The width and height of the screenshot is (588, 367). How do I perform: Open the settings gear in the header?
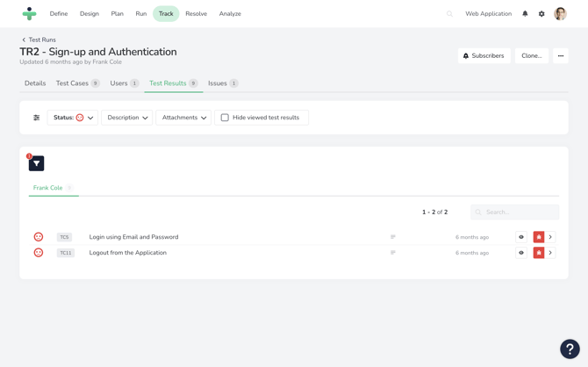(541, 14)
